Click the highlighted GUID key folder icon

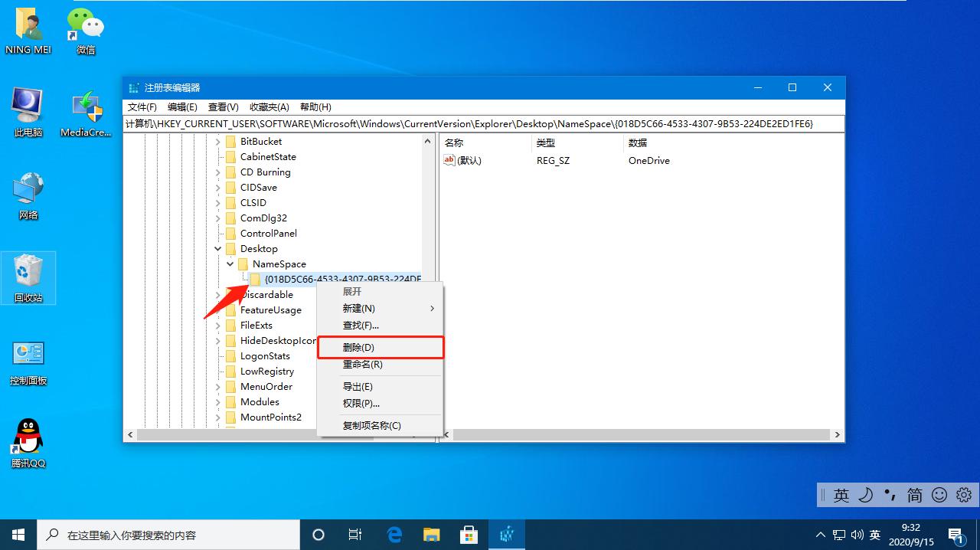click(256, 279)
